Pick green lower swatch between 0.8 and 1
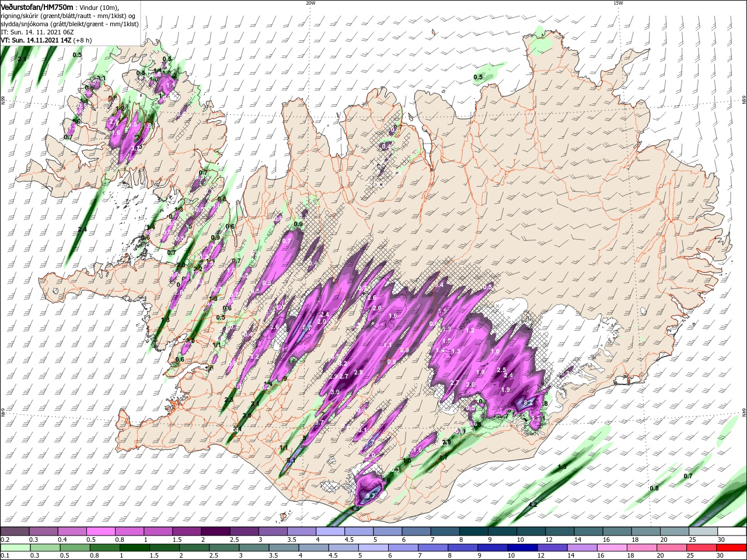Screen dimensions: 747x560 [x=104, y=548]
